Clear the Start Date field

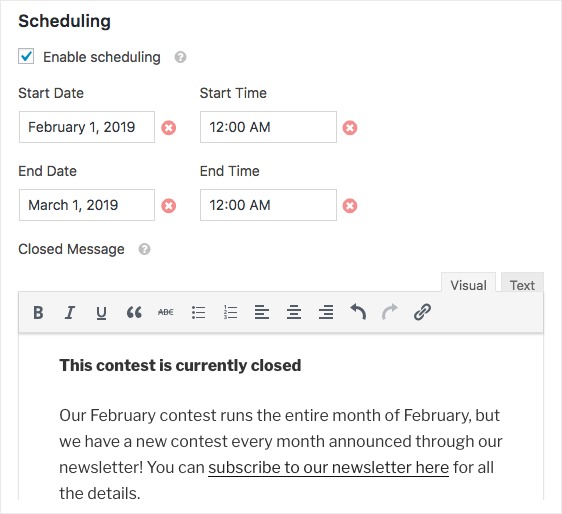[x=168, y=127]
